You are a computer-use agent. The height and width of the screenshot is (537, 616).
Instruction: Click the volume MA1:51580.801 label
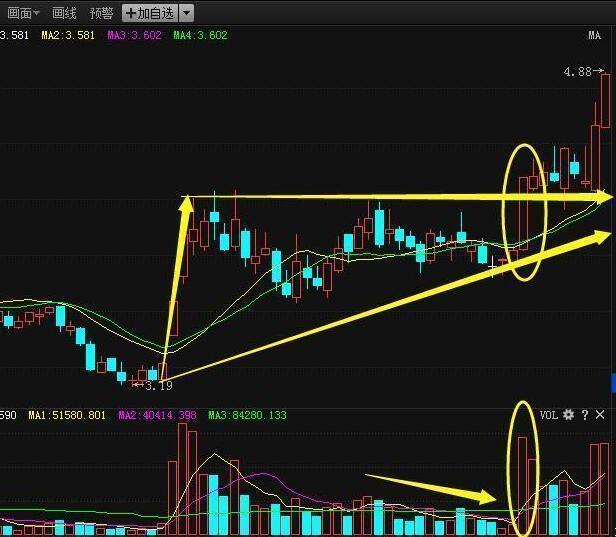pyautogui.click(x=67, y=415)
